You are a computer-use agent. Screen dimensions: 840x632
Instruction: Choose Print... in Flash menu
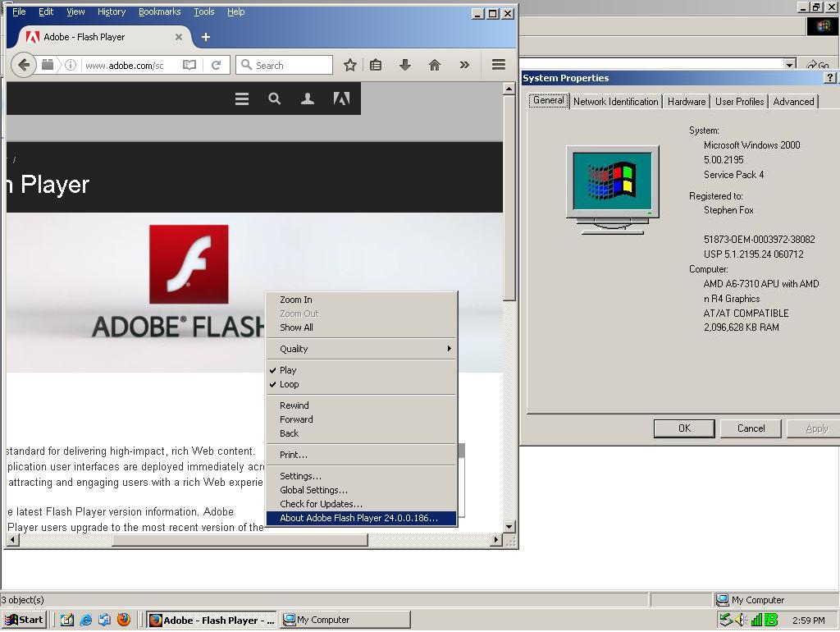point(361,455)
